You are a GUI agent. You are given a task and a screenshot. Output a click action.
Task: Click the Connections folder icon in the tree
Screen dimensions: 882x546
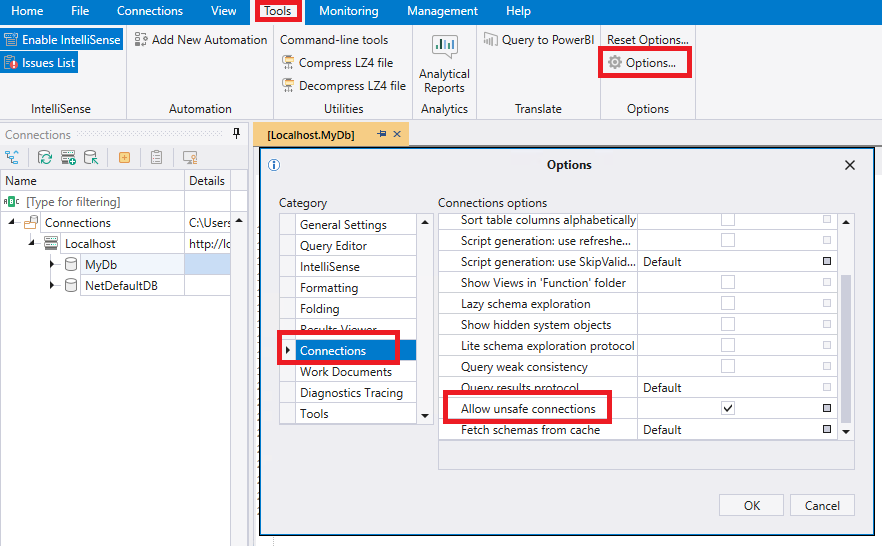coord(31,223)
